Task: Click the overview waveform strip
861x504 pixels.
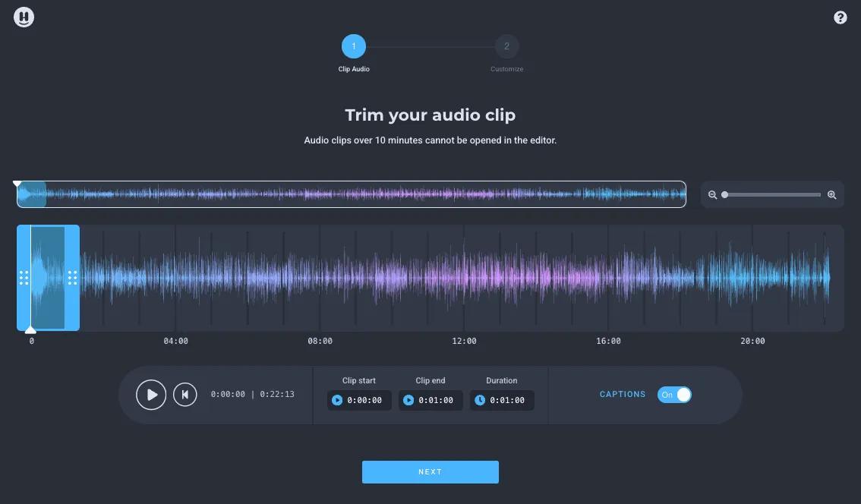Action: (x=352, y=194)
